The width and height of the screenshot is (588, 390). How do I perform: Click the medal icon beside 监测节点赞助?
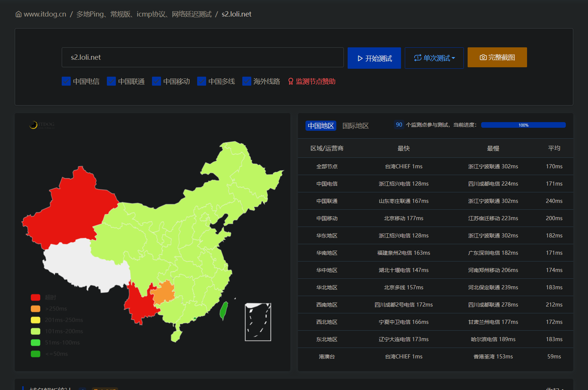pyautogui.click(x=291, y=82)
